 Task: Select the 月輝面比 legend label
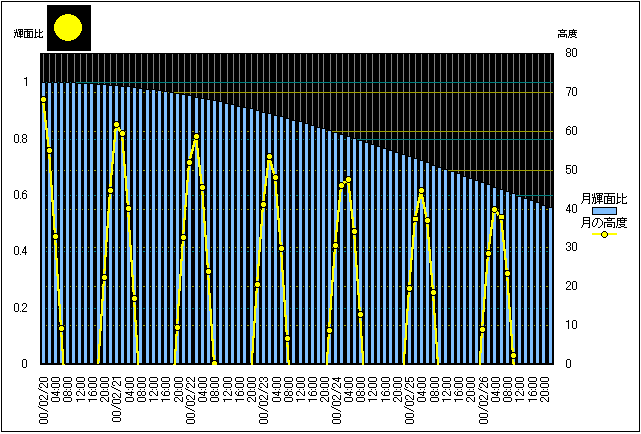click(603, 199)
